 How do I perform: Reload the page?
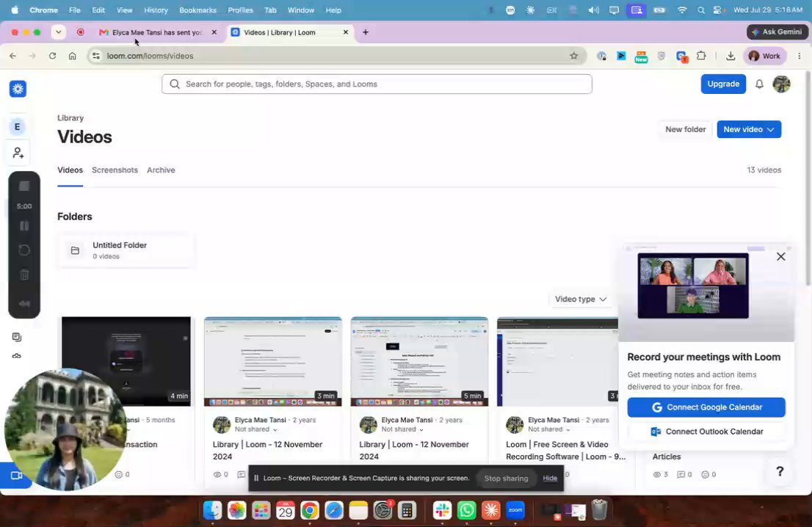pos(52,56)
